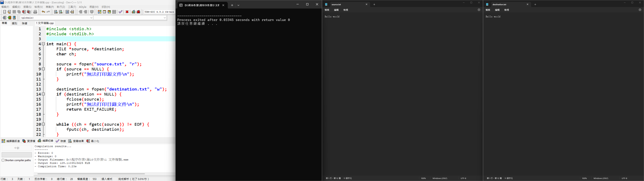The image size is (644, 181).
Task: Click the compile log horizontal scrollbar
Action: click(91, 174)
